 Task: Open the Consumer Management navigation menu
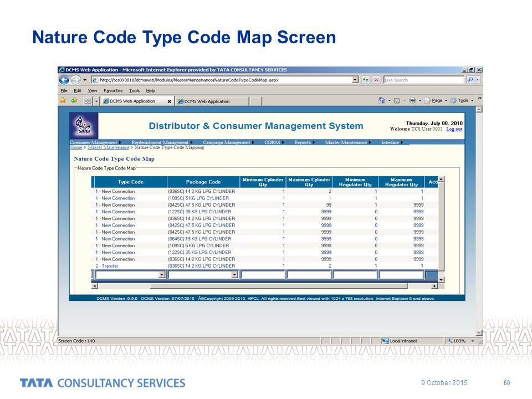95,142
